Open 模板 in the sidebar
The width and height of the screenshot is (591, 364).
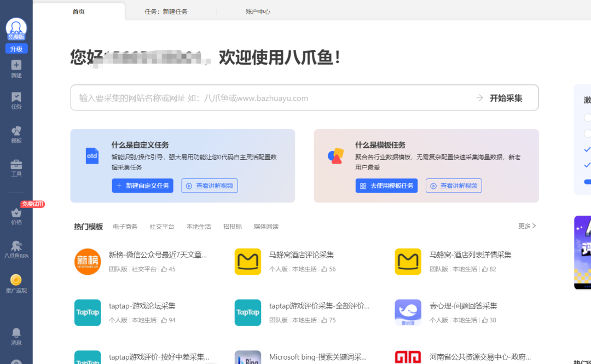pos(16,134)
